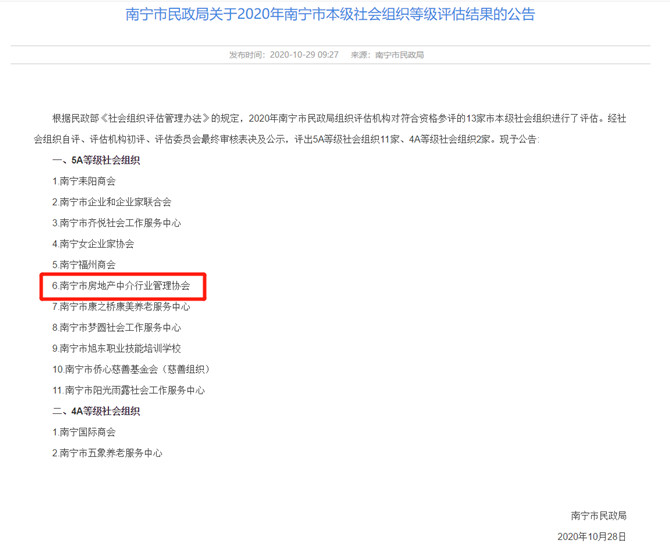Select list item 3.南宁市齐悦社会工作服务中心
670x556 pixels.
tap(116, 223)
